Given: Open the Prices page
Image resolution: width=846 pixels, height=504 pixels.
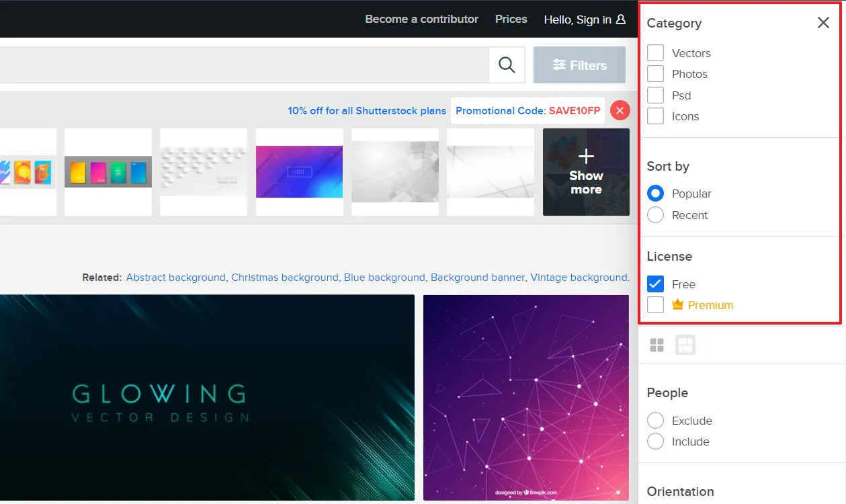Looking at the screenshot, I should tap(511, 19).
